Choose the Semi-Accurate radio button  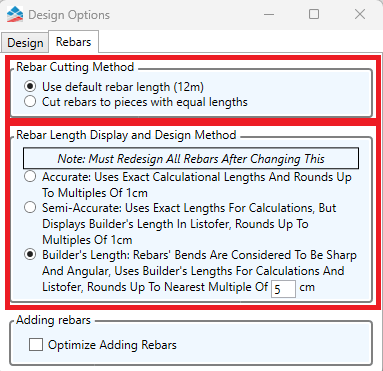click(x=30, y=208)
